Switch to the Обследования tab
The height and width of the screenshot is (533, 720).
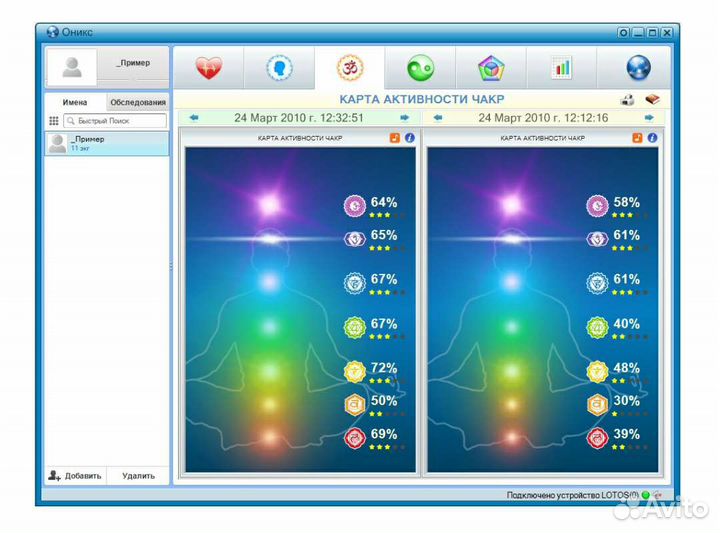(138, 102)
